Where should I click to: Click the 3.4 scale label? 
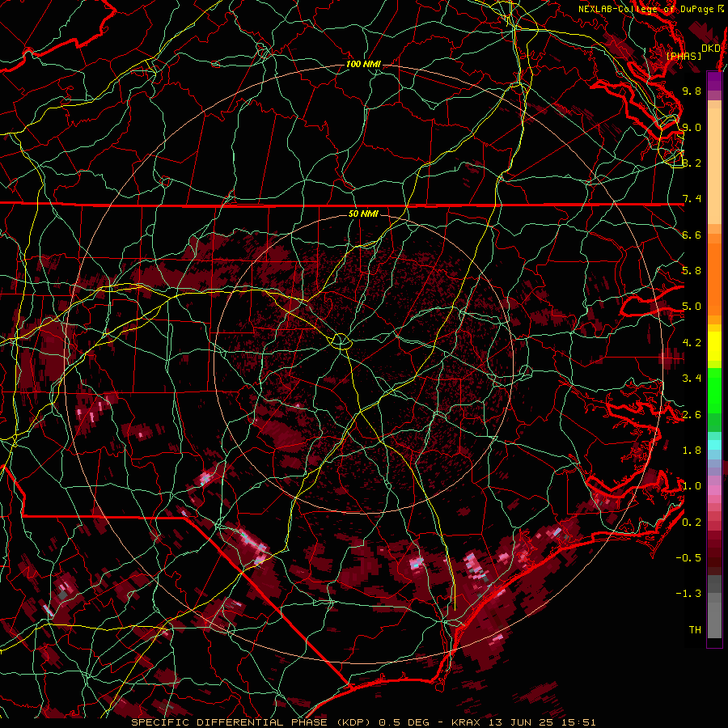(692, 379)
